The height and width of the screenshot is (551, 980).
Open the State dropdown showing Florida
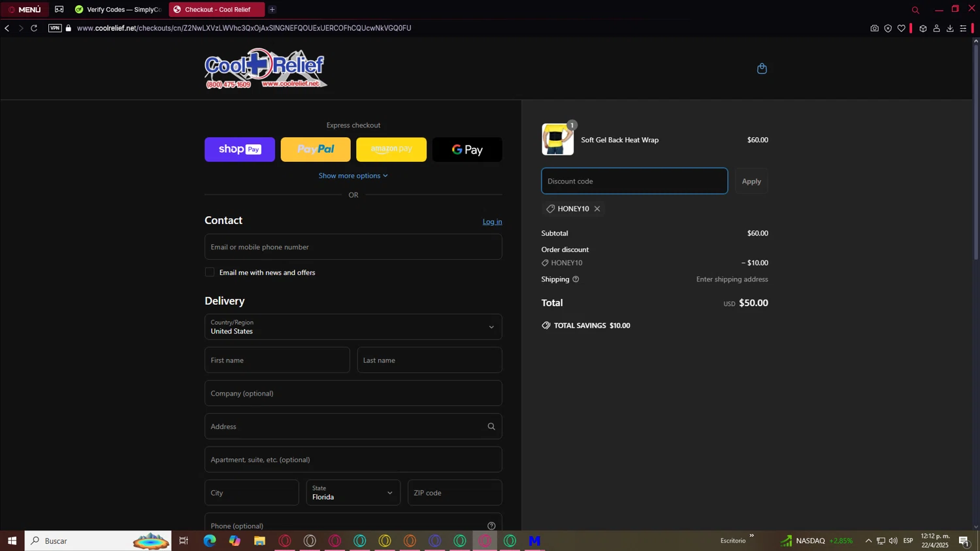click(x=353, y=493)
